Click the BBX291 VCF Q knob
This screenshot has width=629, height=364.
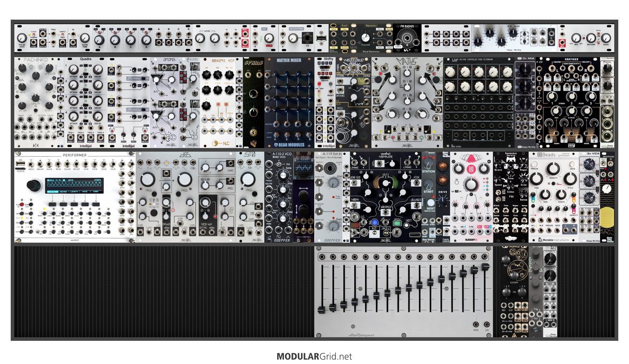pyautogui.click(x=206, y=105)
